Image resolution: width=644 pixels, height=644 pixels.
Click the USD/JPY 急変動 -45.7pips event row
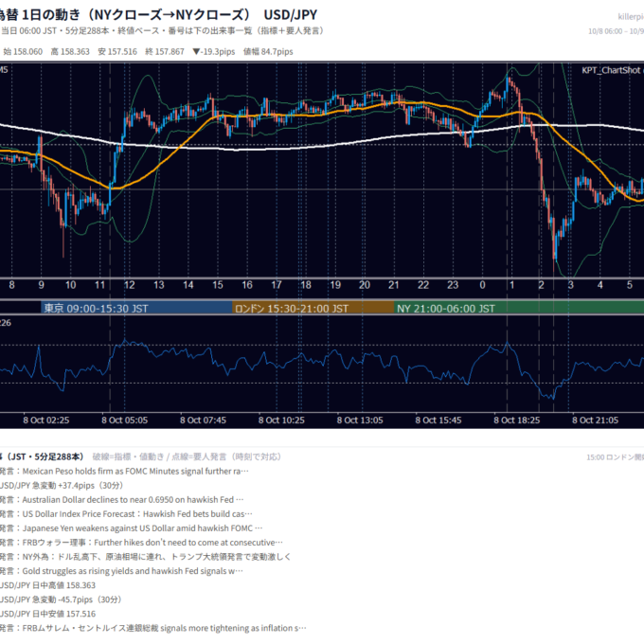pos(61,599)
